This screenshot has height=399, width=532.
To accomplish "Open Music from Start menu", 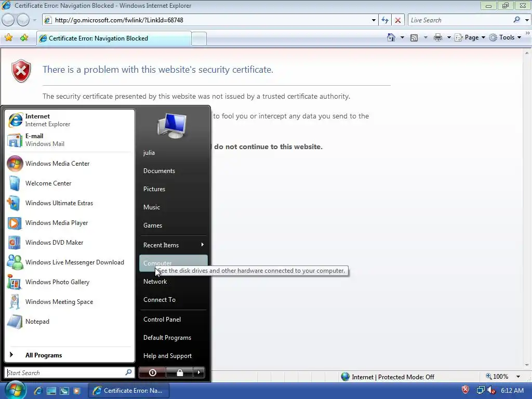I will (x=173, y=207).
